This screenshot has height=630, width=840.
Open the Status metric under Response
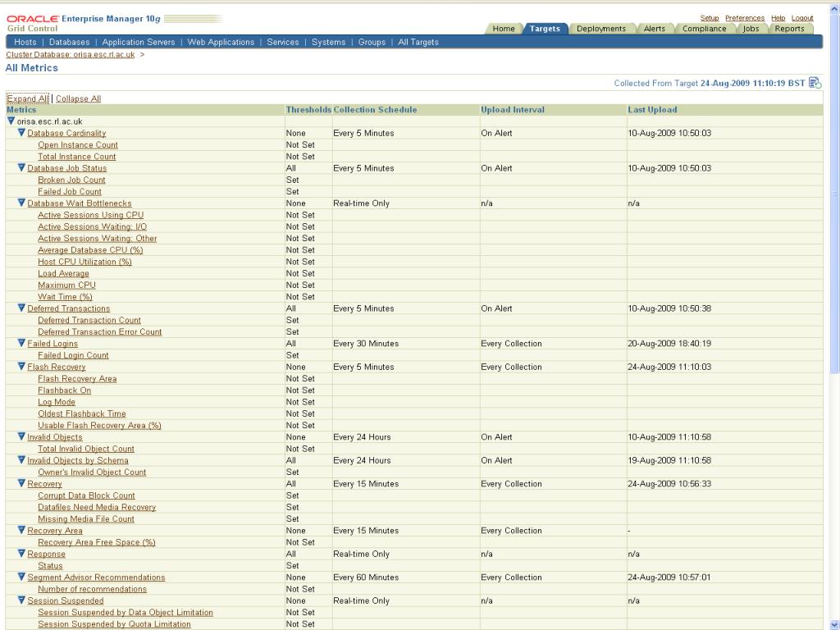50,566
